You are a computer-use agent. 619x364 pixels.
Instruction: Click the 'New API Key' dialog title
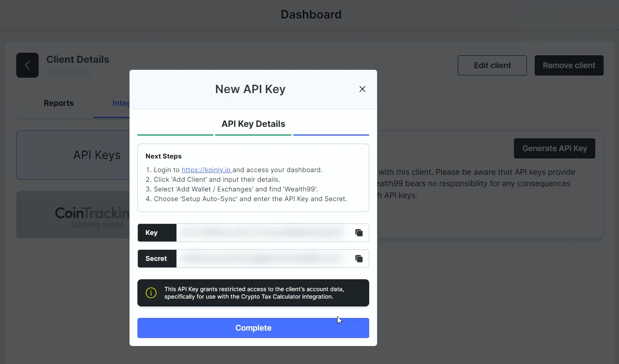(250, 89)
